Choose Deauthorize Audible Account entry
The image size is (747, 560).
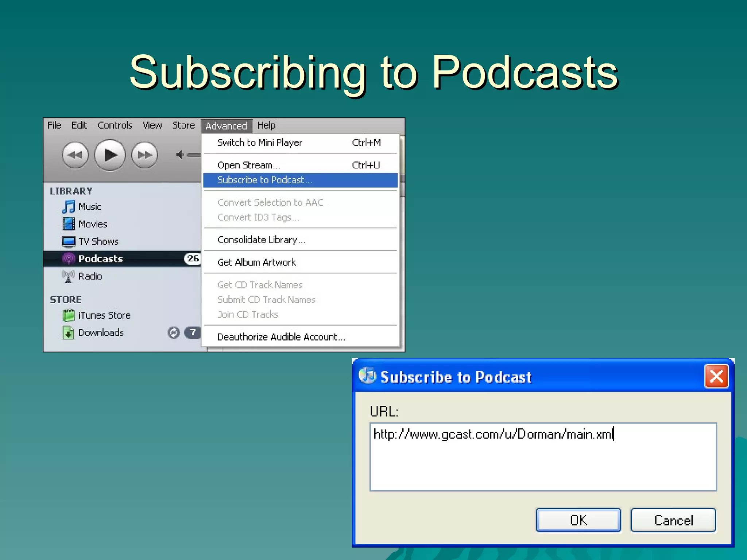tap(300, 337)
